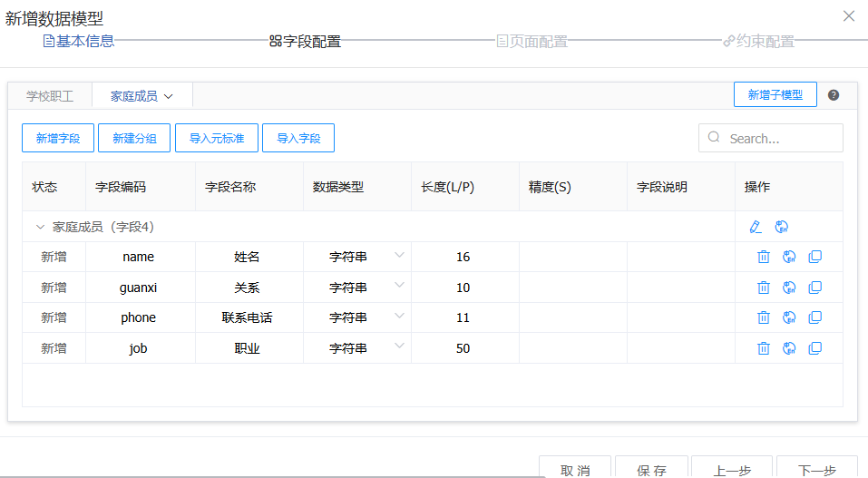868x478 pixels.
Task: Click the help question mark icon
Action: (834, 95)
